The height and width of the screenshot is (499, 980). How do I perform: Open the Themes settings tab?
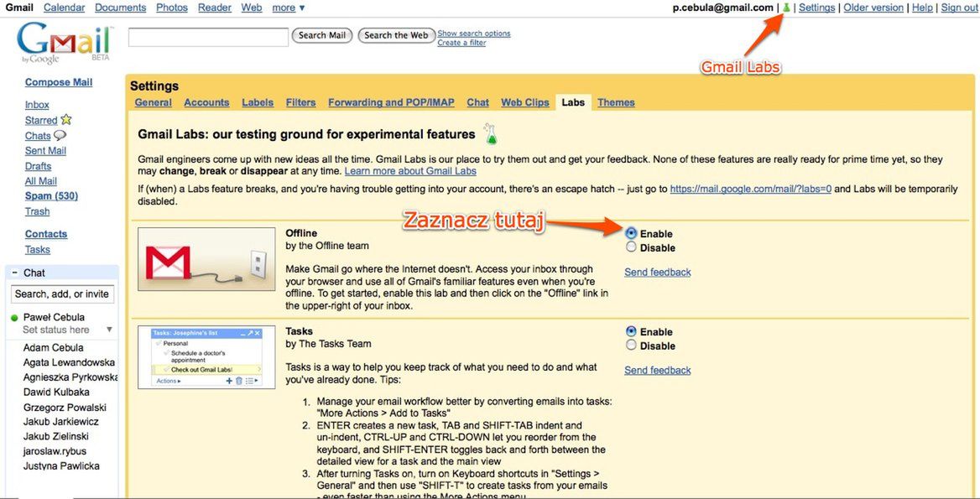(616, 102)
